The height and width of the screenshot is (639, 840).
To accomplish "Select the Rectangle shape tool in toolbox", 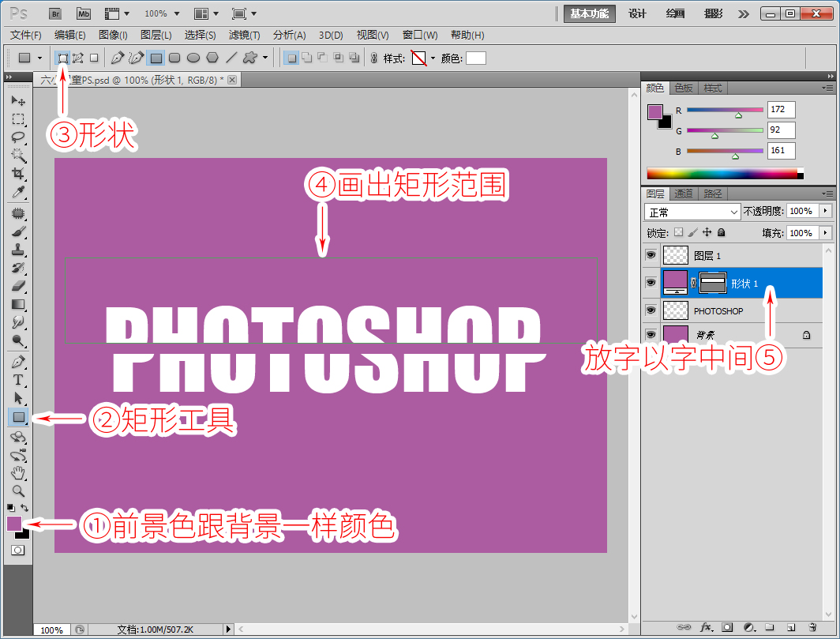I will 18,417.
